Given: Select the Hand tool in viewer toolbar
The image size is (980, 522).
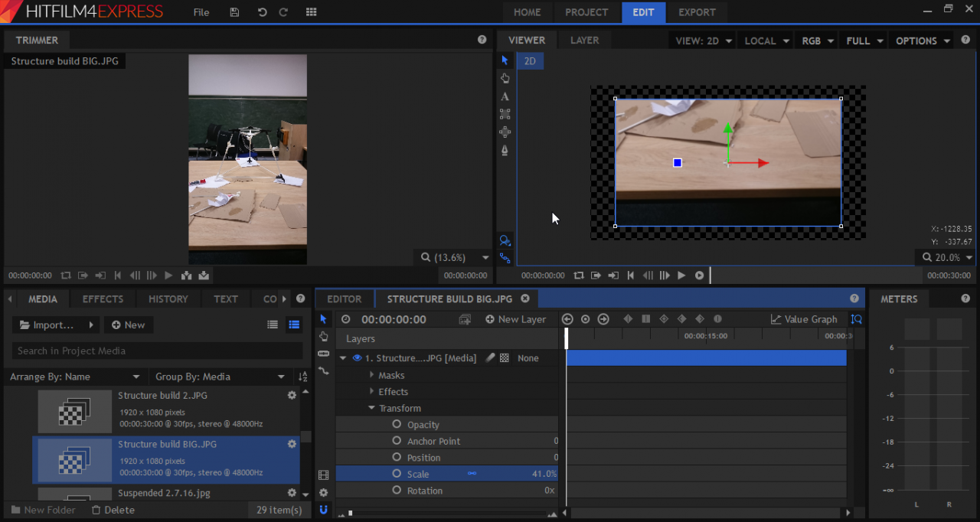Looking at the screenshot, I should coord(505,78).
